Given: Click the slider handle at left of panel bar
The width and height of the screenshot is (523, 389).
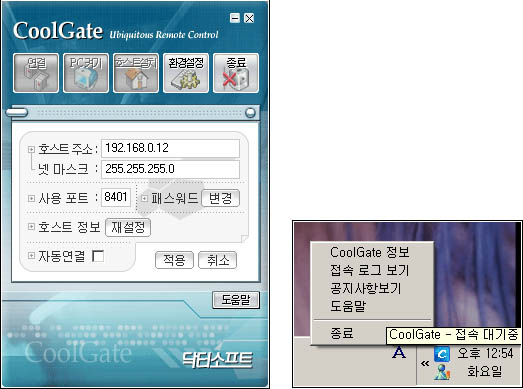Looking at the screenshot, I should (17, 112).
